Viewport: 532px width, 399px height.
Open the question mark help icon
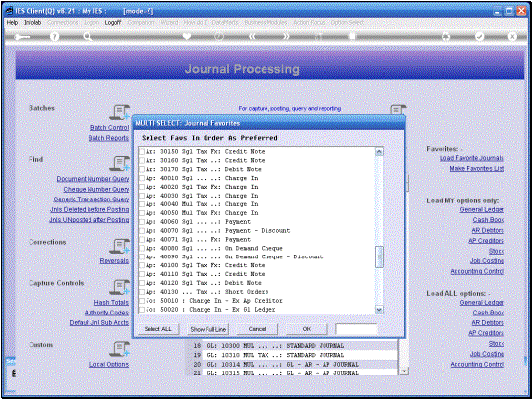coord(54,37)
